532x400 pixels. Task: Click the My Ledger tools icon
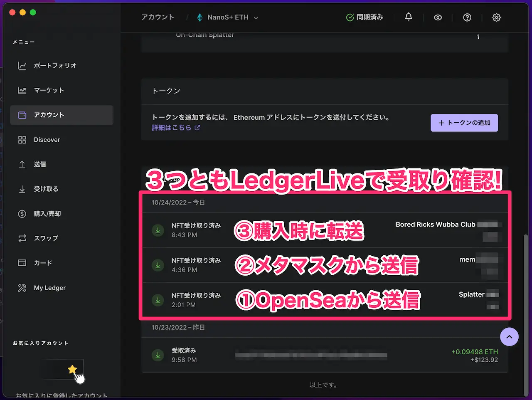pyautogui.click(x=22, y=288)
